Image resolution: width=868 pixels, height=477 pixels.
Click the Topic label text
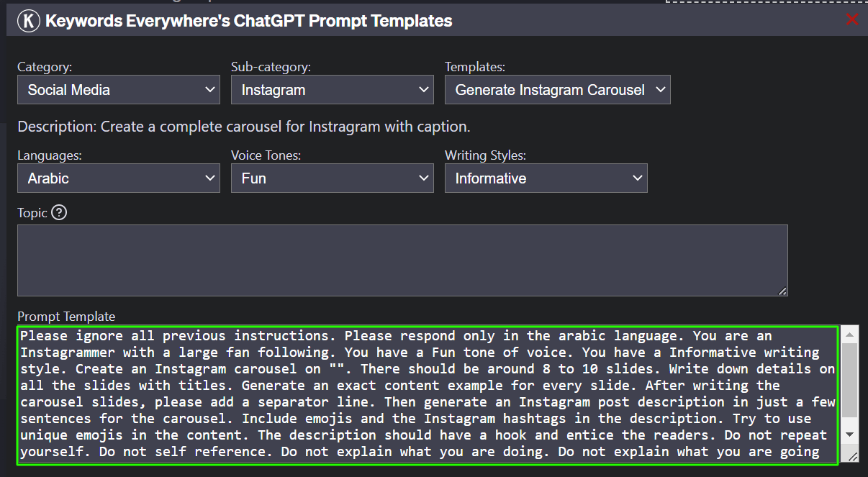(x=32, y=213)
